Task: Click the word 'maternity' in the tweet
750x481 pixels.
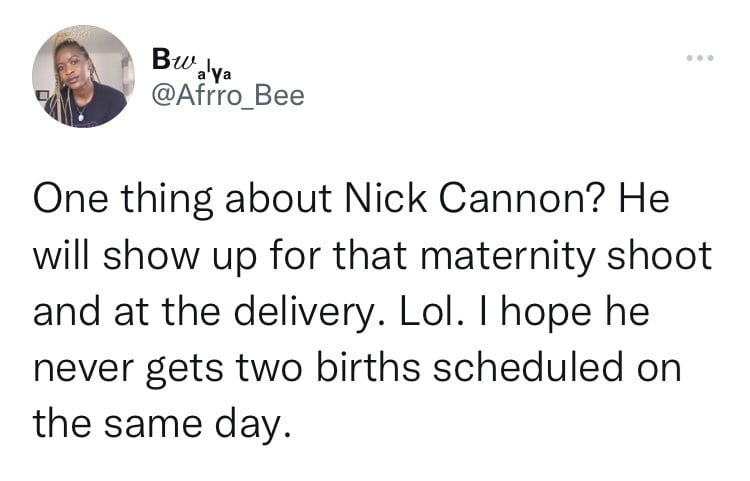Action: [507, 257]
